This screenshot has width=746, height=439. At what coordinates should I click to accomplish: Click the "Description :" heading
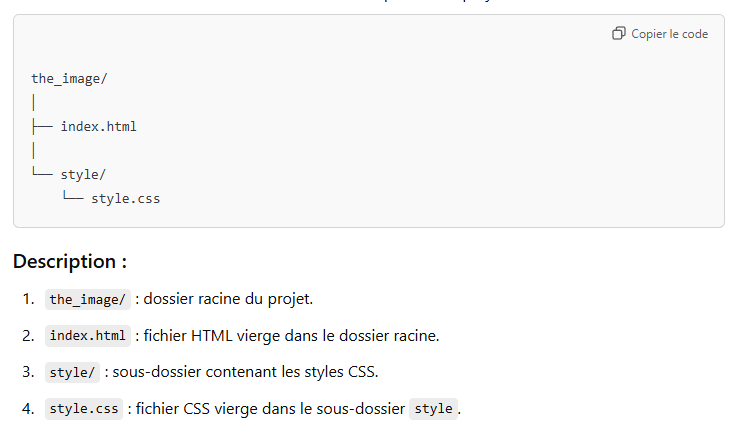(x=70, y=262)
